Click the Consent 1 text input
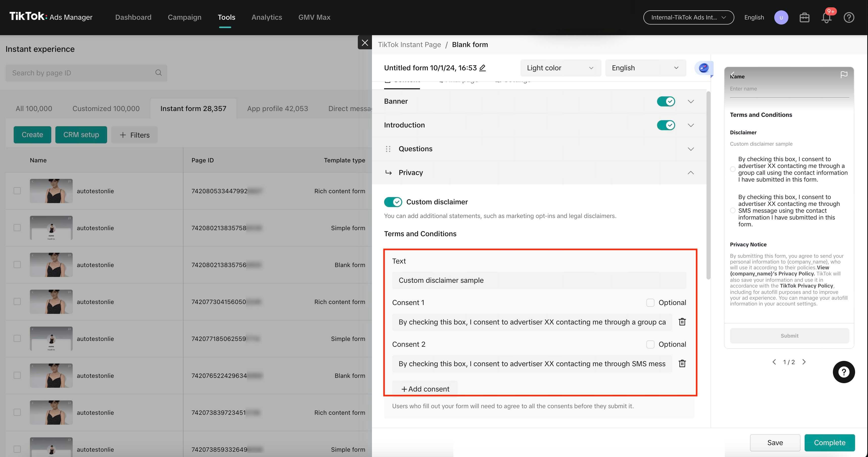This screenshot has width=868, height=457. click(x=532, y=322)
